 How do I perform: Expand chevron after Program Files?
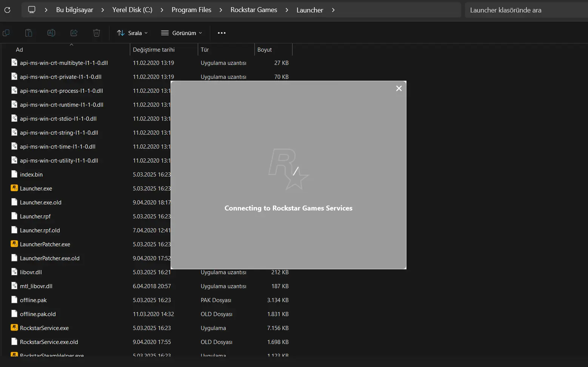click(221, 10)
